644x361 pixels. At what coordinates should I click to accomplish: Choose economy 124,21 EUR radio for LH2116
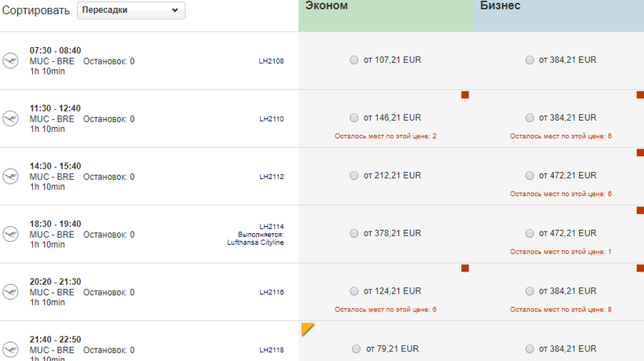click(x=354, y=291)
